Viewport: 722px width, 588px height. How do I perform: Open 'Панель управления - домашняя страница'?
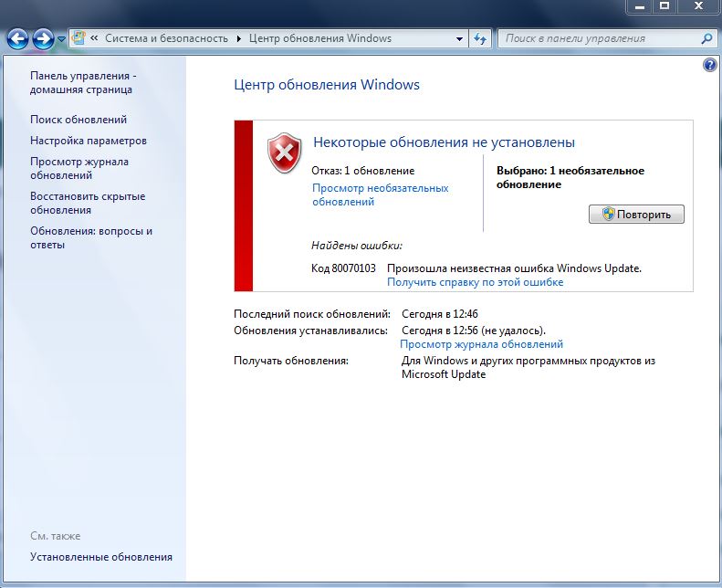point(83,82)
